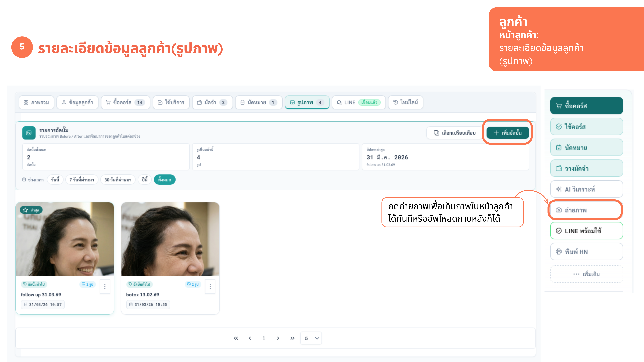Open the follow up 31.03.69 album thumbnail
The image size is (644, 362).
coord(65,239)
